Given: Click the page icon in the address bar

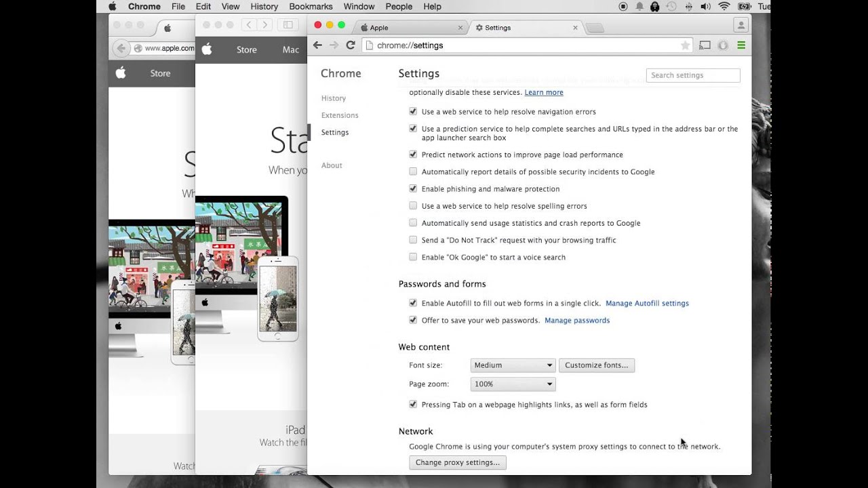Looking at the screenshot, I should pos(369,45).
